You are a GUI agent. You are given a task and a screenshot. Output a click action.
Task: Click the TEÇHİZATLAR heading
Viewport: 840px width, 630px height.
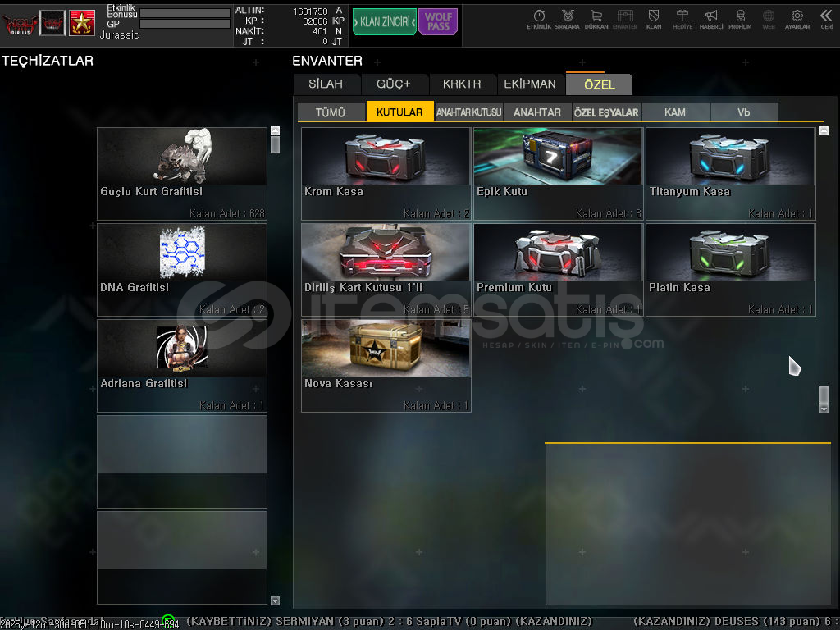click(48, 61)
